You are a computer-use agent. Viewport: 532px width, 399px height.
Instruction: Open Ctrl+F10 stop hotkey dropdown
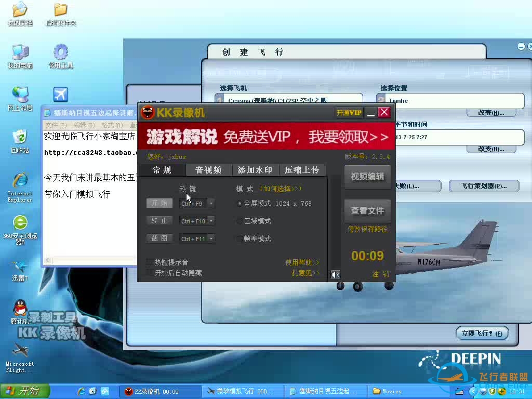(211, 221)
